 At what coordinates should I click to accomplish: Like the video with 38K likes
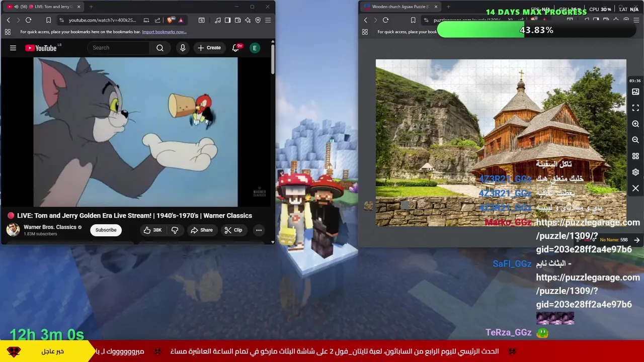(152, 230)
